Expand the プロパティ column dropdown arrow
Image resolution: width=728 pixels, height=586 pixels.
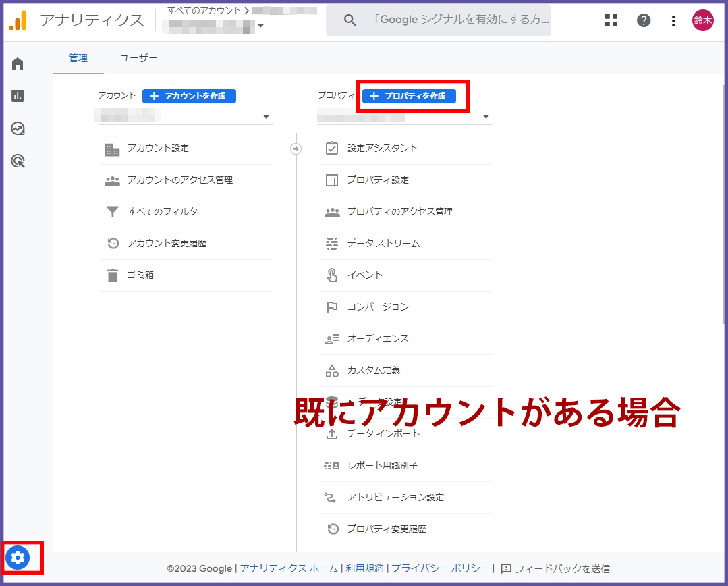coord(486,117)
